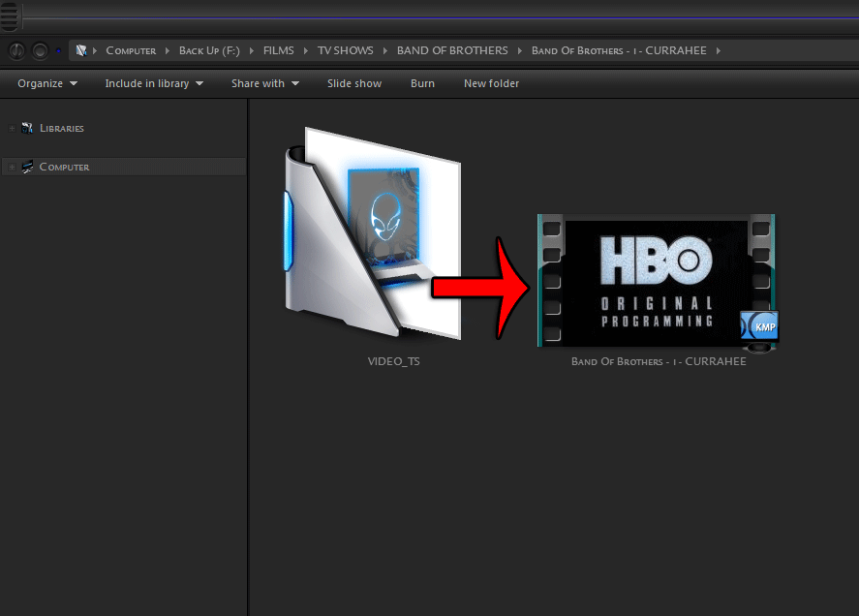Select the HBO video file thumbnail

657,281
